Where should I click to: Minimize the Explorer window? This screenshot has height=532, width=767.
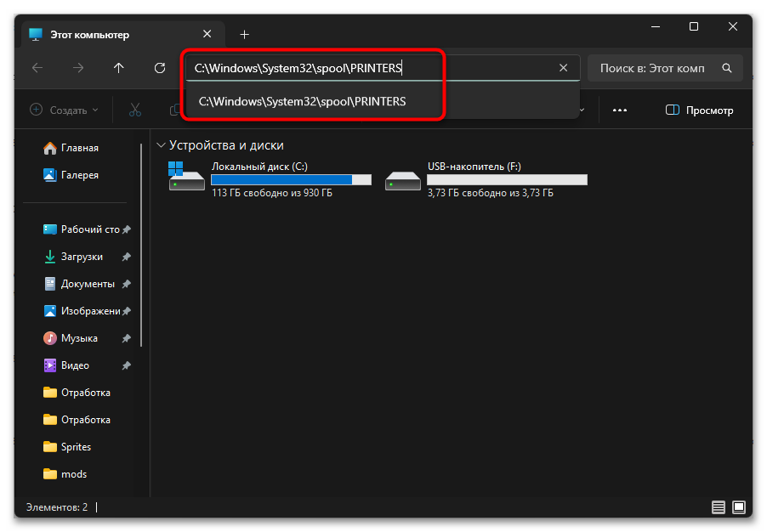pyautogui.click(x=656, y=26)
